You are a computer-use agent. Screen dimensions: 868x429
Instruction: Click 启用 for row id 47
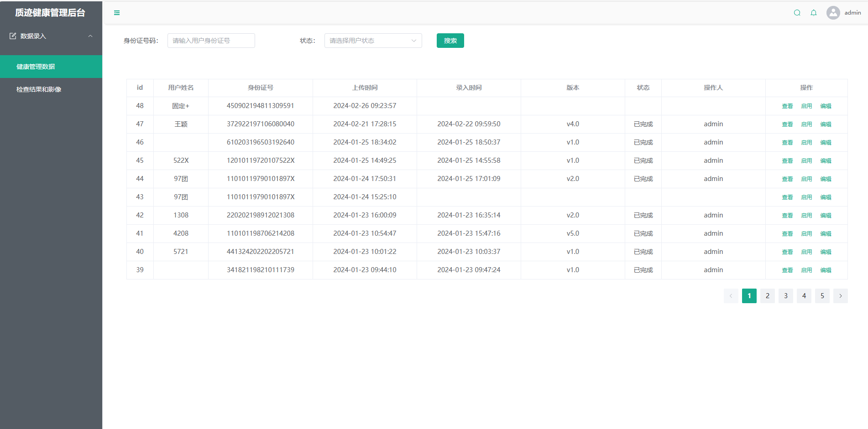[806, 124]
